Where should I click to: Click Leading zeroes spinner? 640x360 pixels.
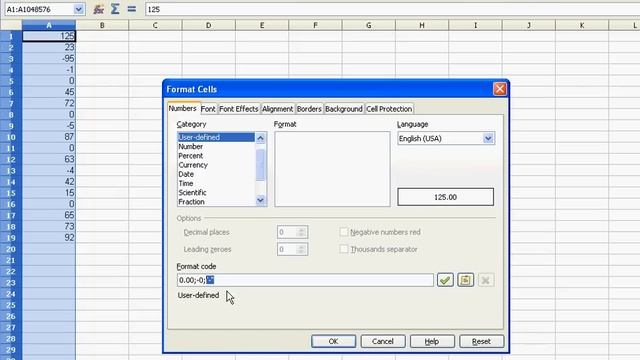point(302,249)
